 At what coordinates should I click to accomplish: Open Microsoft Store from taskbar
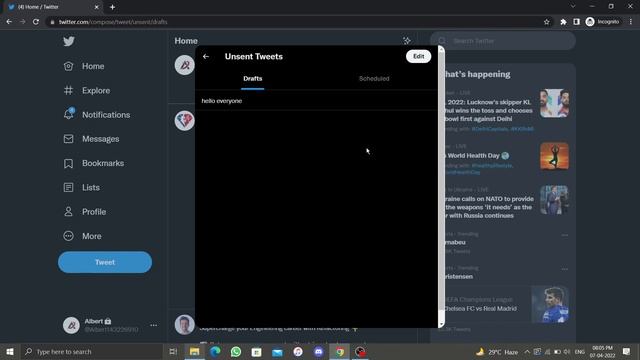256,351
